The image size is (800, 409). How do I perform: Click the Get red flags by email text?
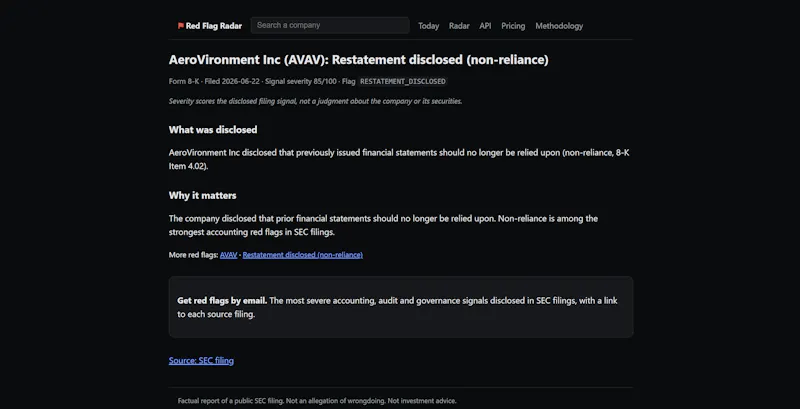coord(222,300)
